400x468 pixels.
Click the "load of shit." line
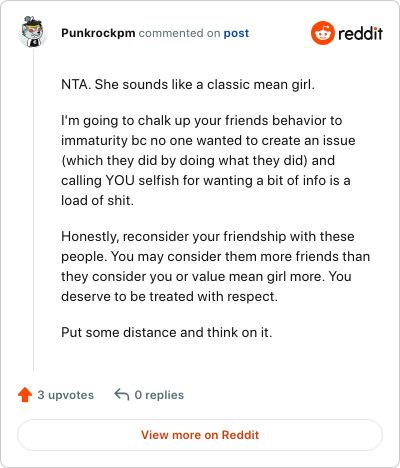point(97,201)
